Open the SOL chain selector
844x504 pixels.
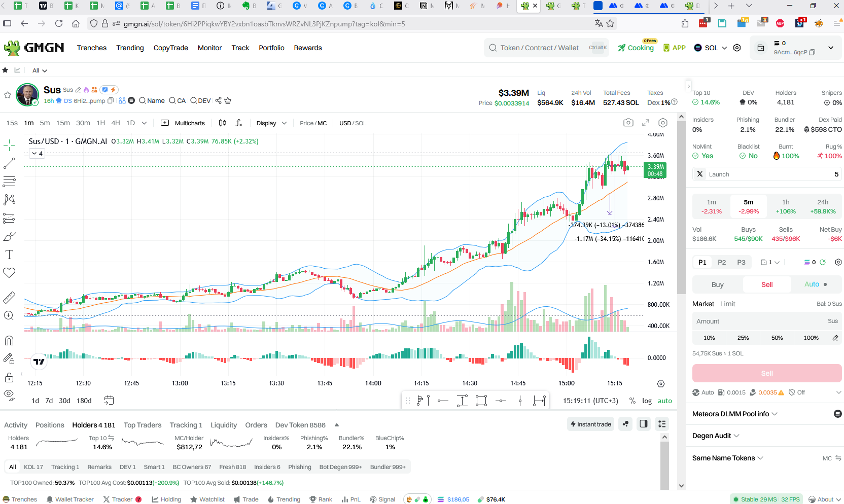point(711,48)
